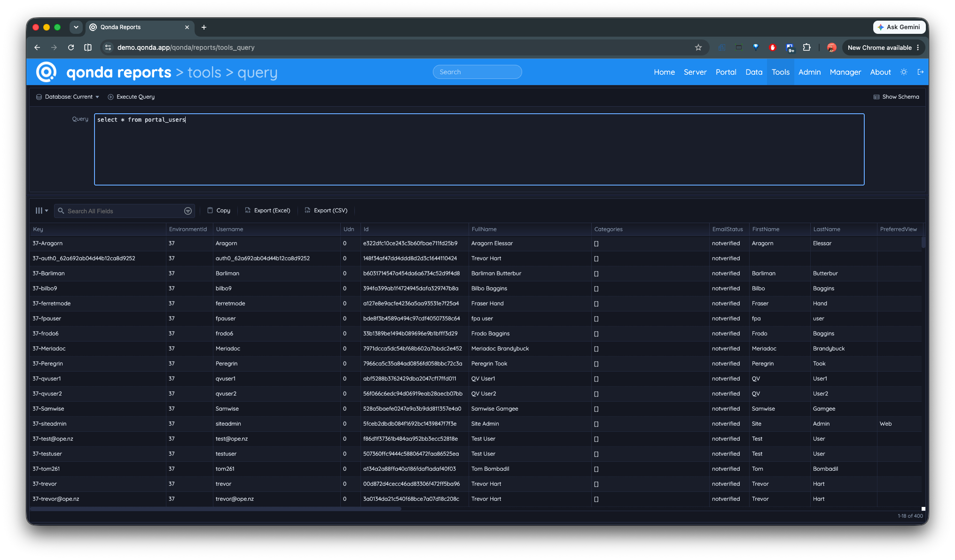Click the Export (Excel) file icon

[x=248, y=210]
